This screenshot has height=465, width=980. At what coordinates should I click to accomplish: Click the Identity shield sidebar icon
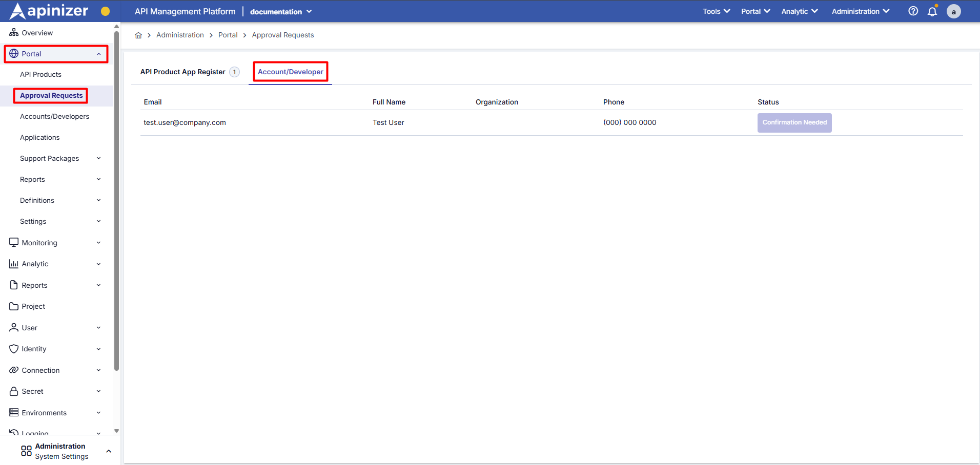pyautogui.click(x=13, y=349)
